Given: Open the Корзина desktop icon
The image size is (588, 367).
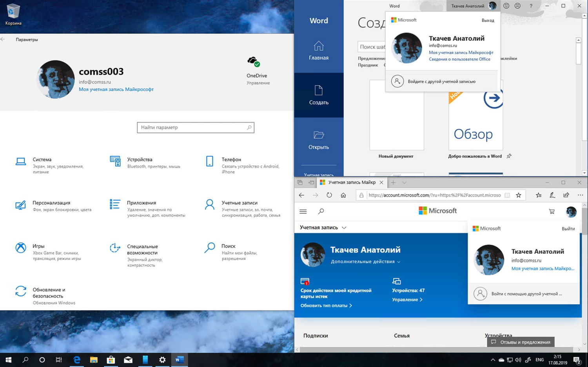Looking at the screenshot, I should click(13, 14).
